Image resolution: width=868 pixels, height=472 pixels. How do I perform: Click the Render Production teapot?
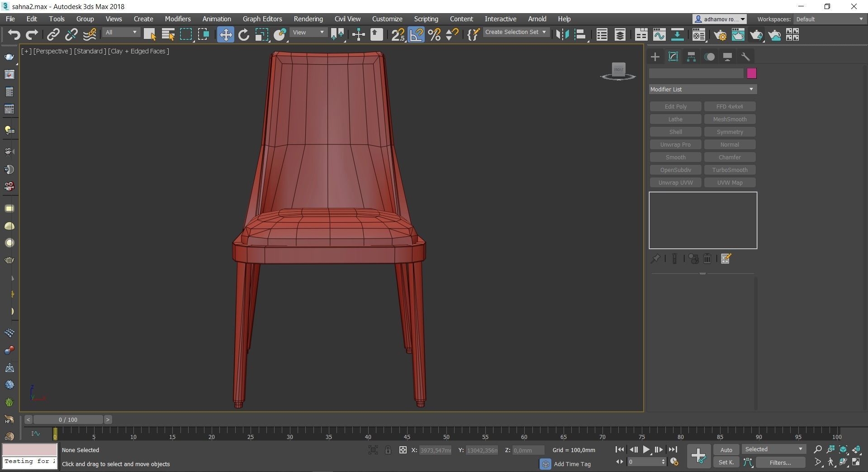(756, 35)
